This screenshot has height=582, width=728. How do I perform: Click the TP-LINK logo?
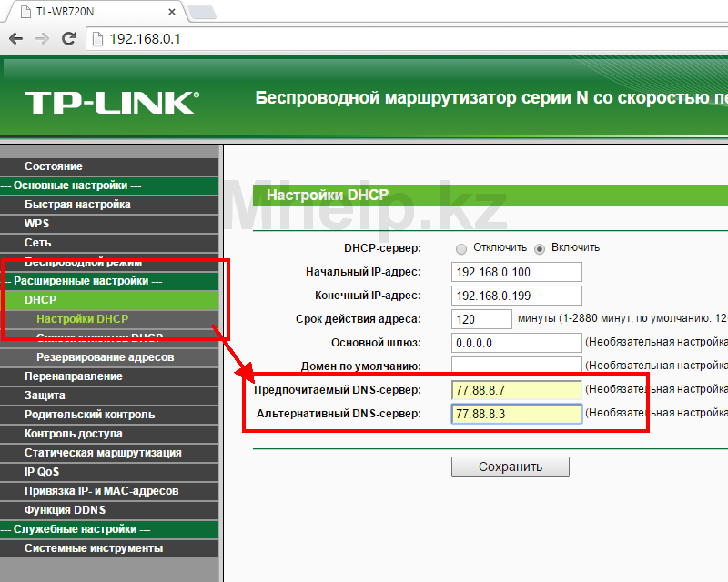112,102
